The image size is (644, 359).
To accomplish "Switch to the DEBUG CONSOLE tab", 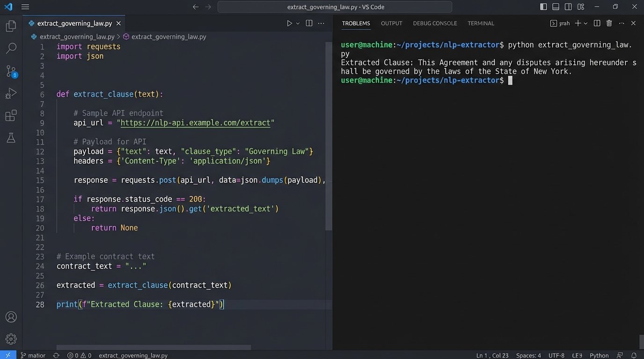I will click(x=435, y=23).
